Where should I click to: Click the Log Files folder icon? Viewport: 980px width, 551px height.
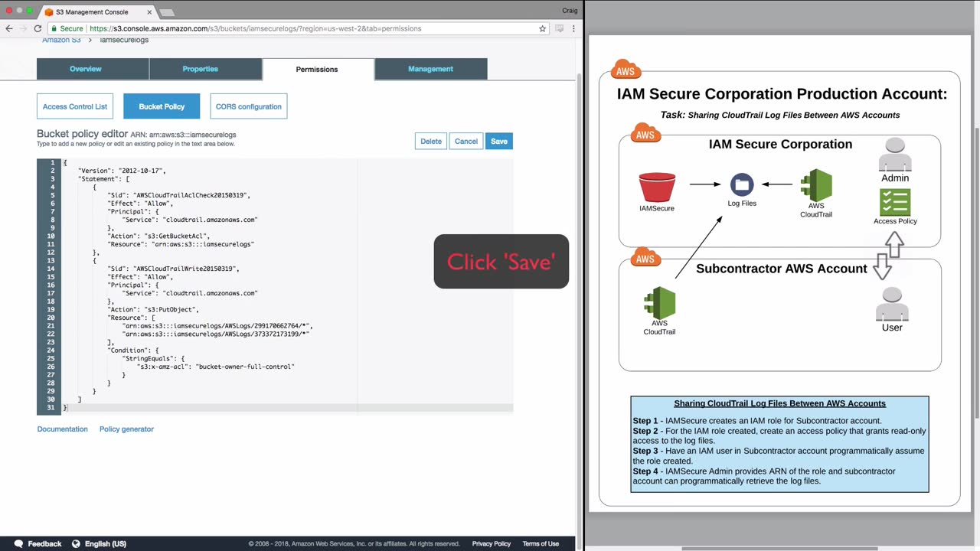741,184
